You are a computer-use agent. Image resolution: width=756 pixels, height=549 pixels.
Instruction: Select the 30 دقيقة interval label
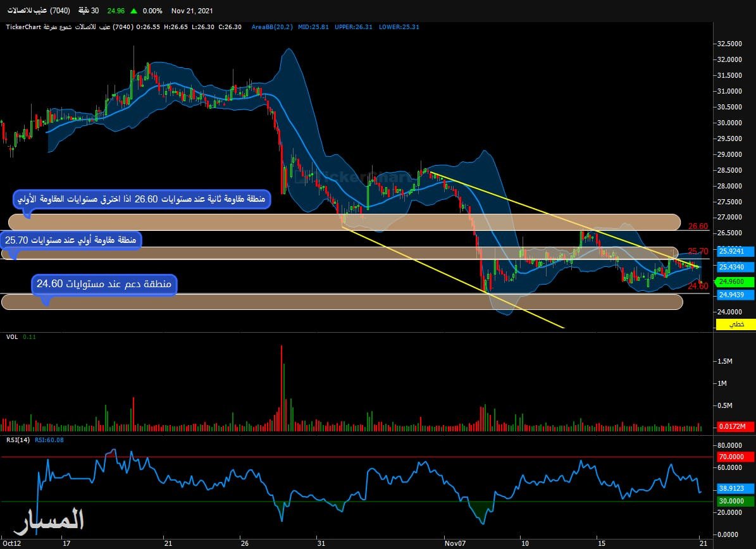point(89,11)
